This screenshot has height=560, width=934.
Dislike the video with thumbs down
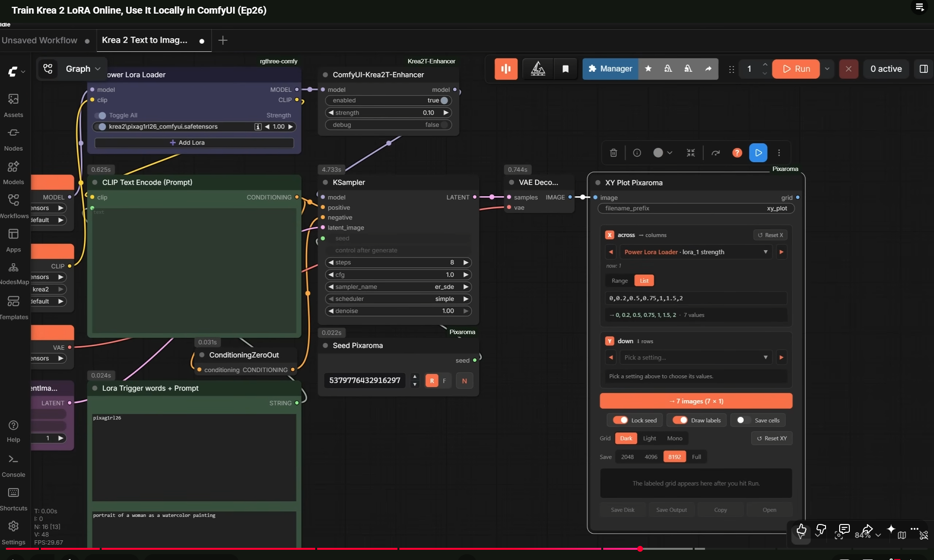[821, 529]
